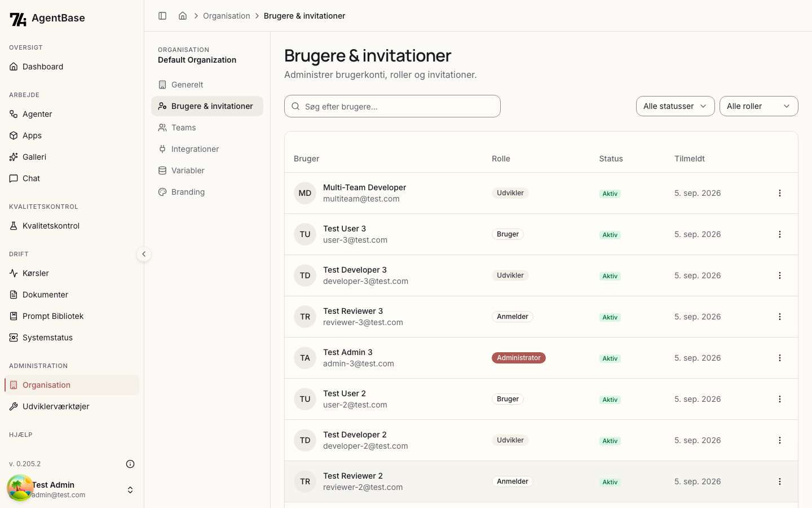Open the Alle statusser filter dropdown
Image resolution: width=812 pixels, height=508 pixels.
point(676,106)
